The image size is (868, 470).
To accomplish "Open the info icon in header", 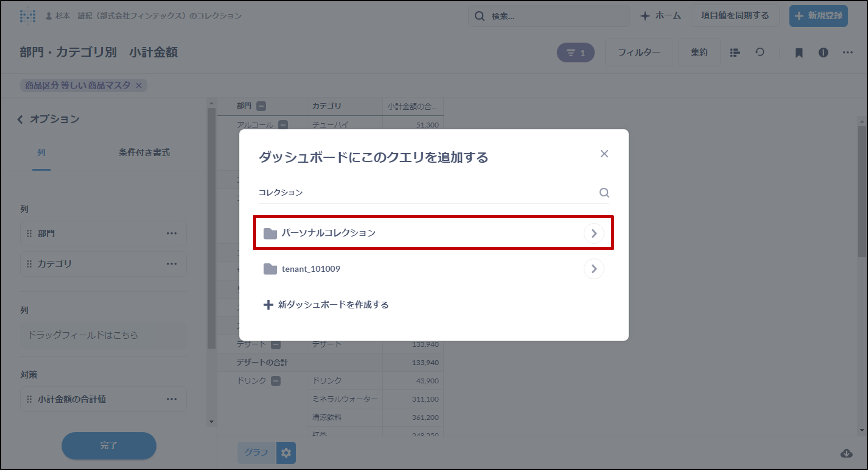I will (x=823, y=53).
